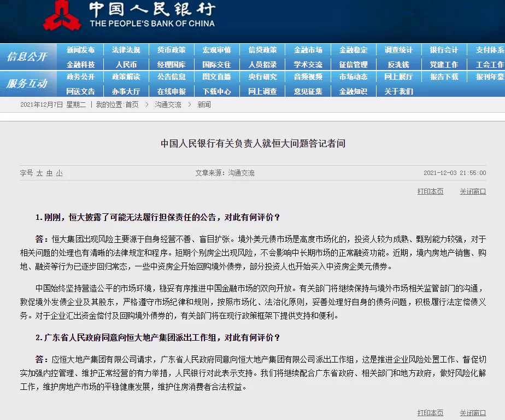Click question 2 heading about 派出工作组
The width and height of the screenshot is (505, 420).
pos(157,337)
